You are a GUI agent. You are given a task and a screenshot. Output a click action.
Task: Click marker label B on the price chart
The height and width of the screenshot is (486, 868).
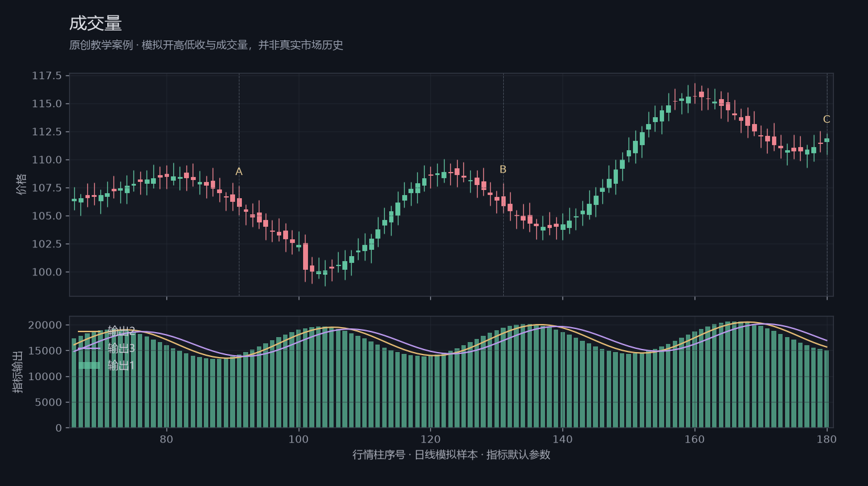503,169
